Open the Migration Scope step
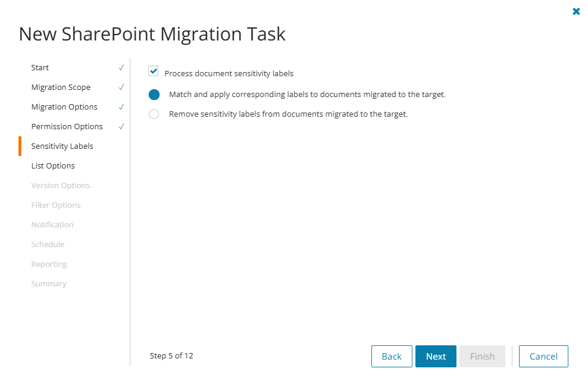588x387 pixels. pyautogui.click(x=61, y=88)
